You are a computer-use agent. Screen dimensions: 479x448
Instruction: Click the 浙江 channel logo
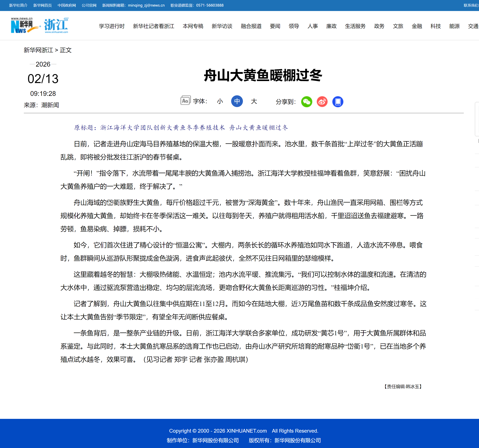click(57, 25)
